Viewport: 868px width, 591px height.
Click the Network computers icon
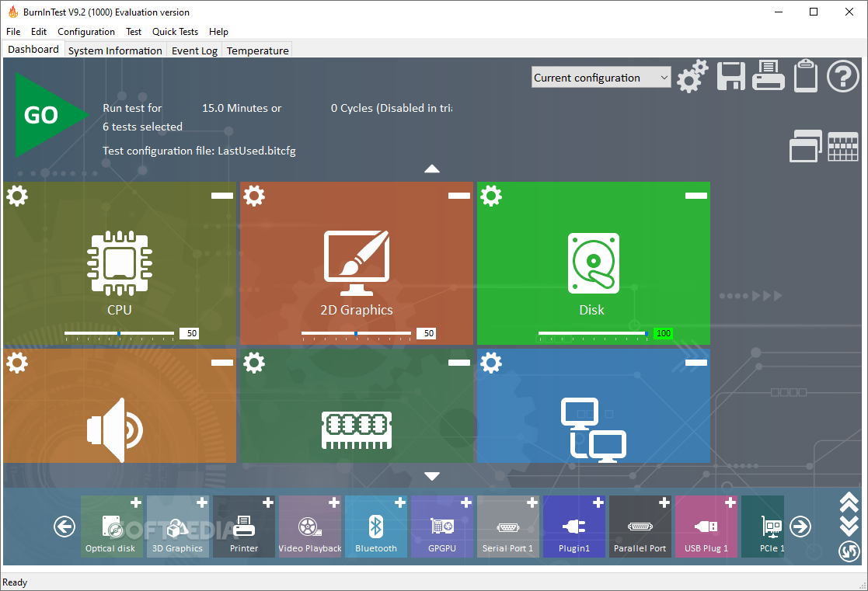pyautogui.click(x=594, y=430)
